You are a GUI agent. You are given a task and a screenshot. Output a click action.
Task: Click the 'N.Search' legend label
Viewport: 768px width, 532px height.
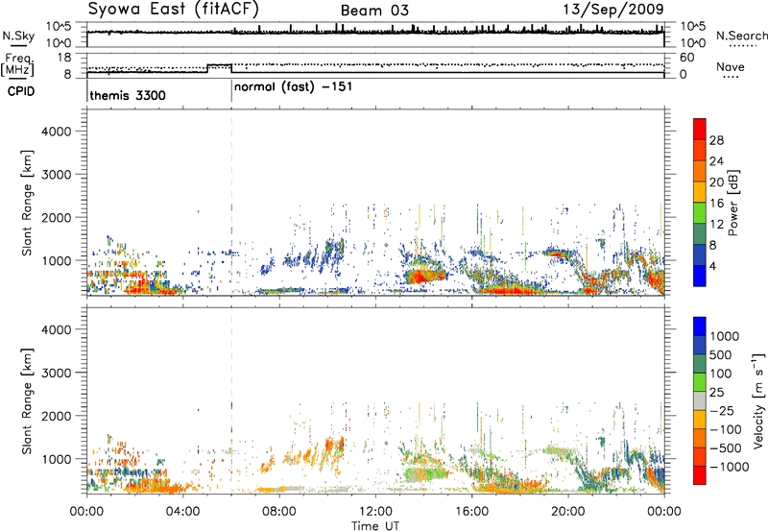coord(741,36)
